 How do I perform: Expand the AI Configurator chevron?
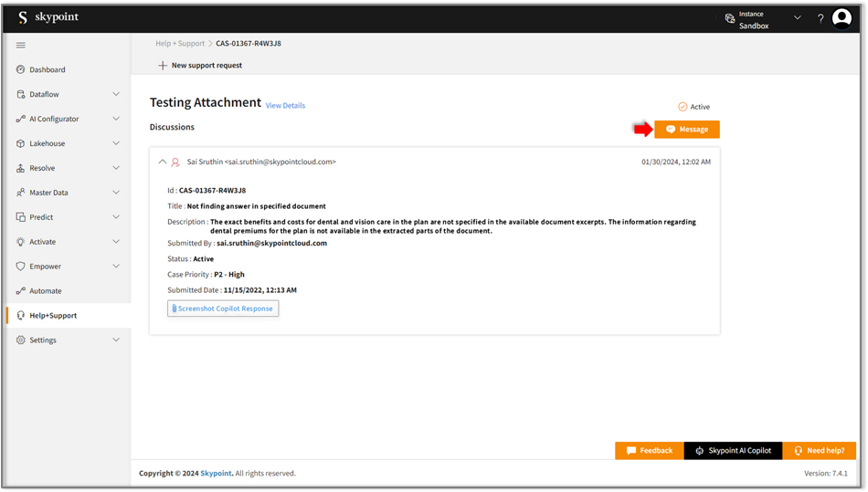tap(116, 119)
